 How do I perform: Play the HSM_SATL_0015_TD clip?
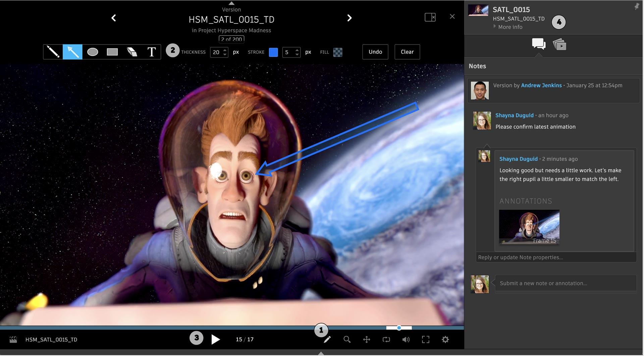[x=215, y=340]
